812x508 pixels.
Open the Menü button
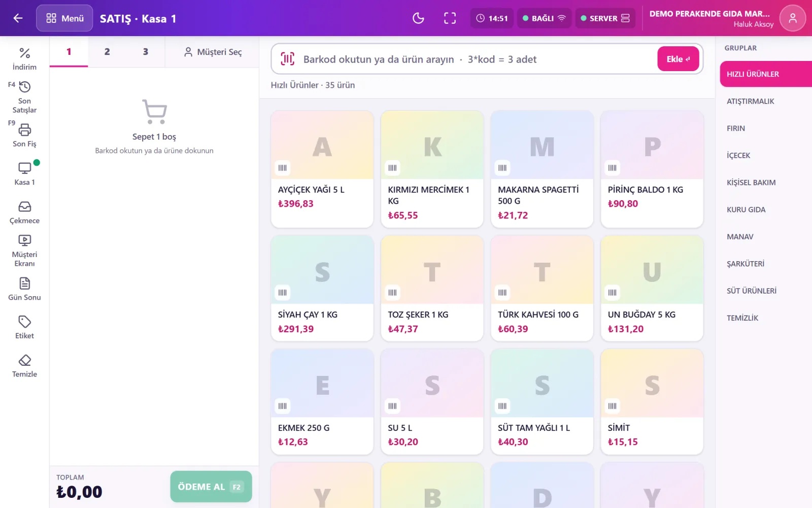tap(64, 18)
